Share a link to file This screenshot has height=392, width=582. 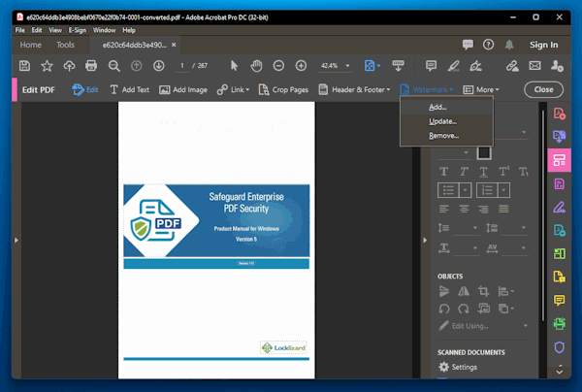pyautogui.click(x=512, y=66)
